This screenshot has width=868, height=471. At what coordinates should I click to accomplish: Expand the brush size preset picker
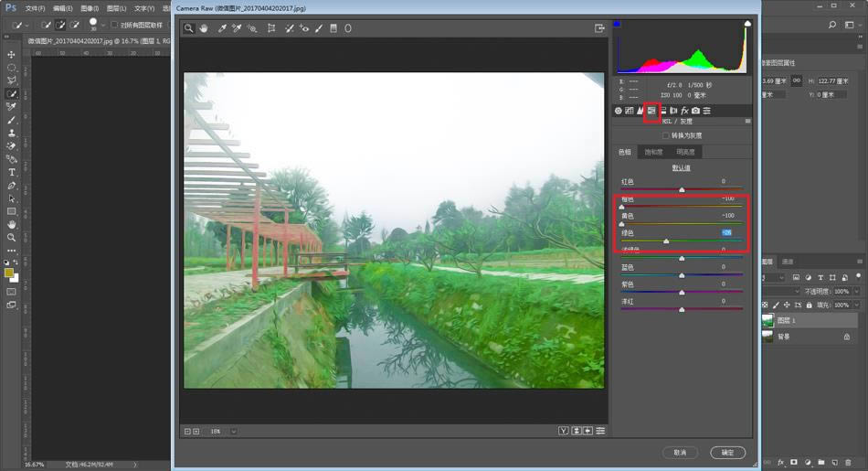click(x=102, y=25)
